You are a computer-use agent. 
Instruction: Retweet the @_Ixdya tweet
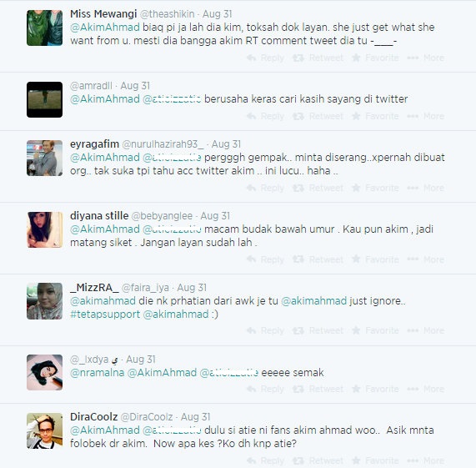[318, 389]
